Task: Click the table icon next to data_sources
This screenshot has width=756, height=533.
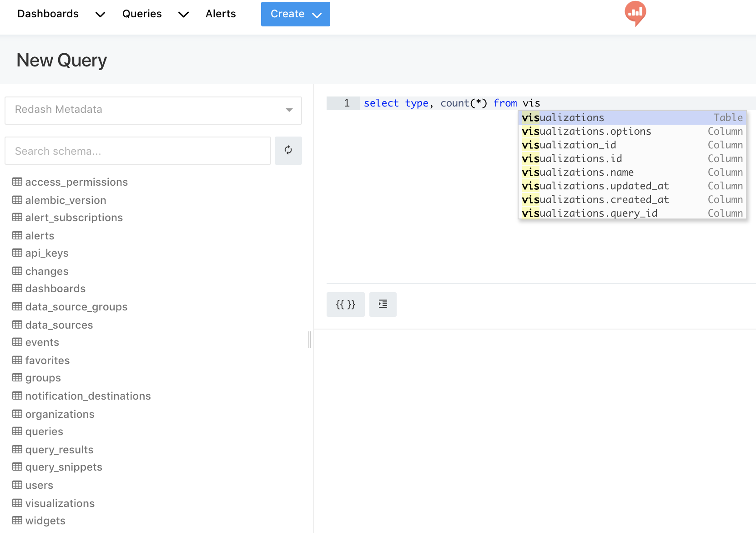Action: (17, 325)
